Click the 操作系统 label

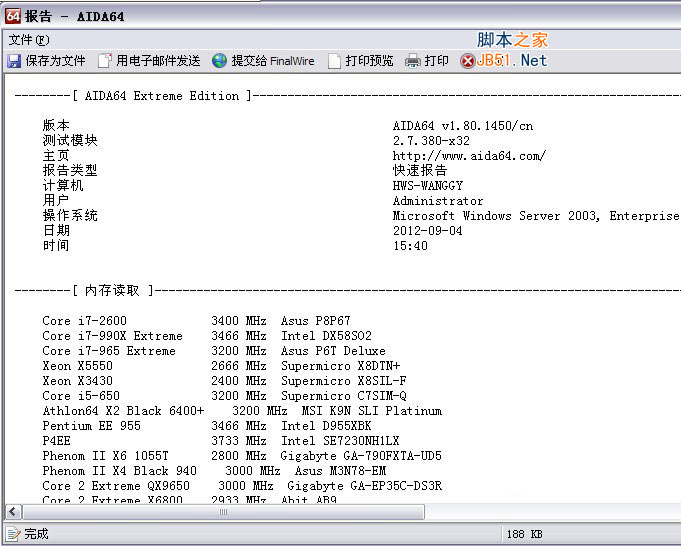click(x=70, y=215)
